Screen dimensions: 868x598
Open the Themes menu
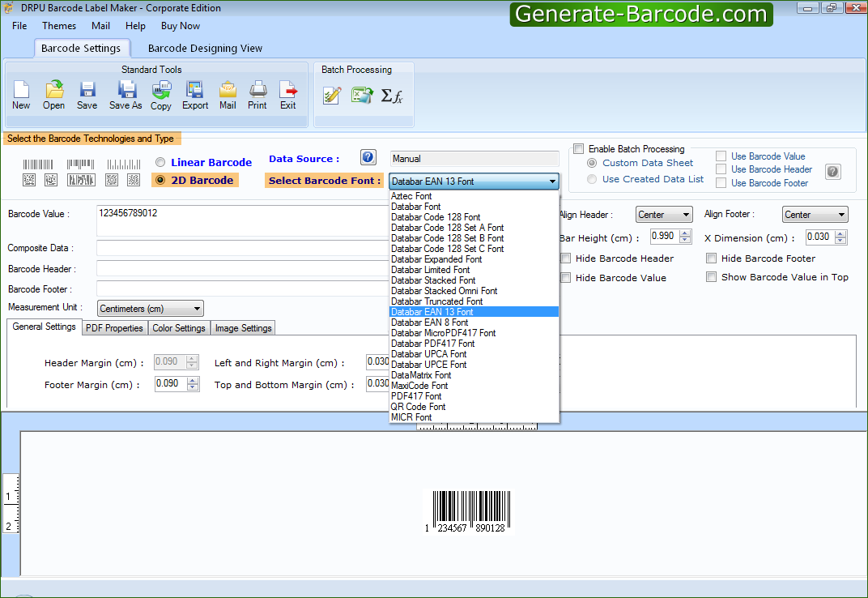point(58,25)
